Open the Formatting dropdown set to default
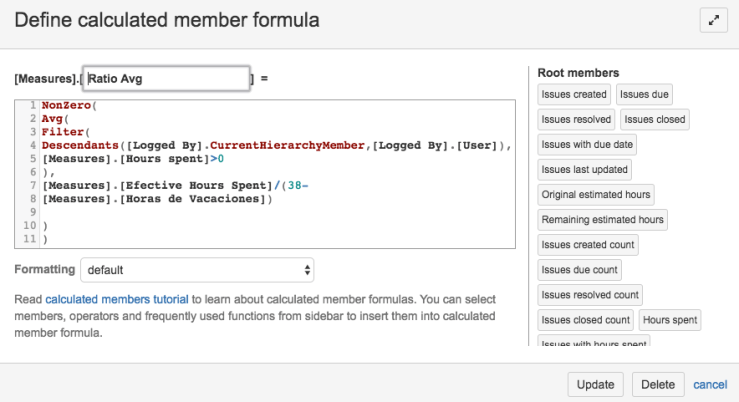Image resolution: width=739 pixels, height=402 pixels. pos(197,270)
